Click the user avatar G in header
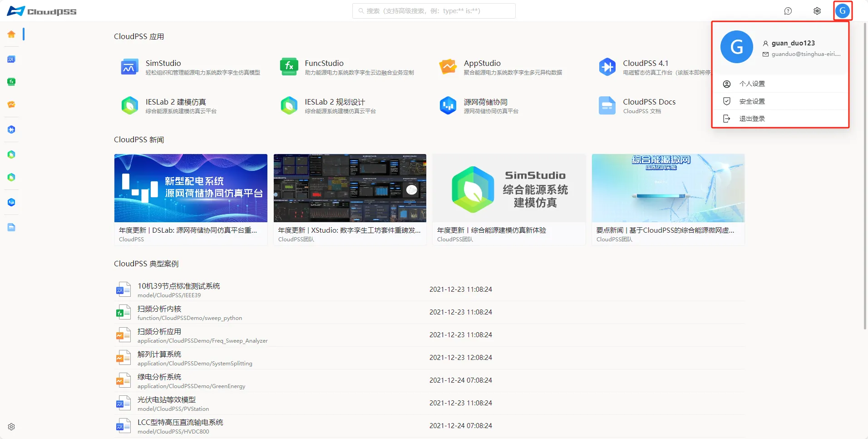Image resolution: width=868 pixels, height=439 pixels. (x=843, y=11)
